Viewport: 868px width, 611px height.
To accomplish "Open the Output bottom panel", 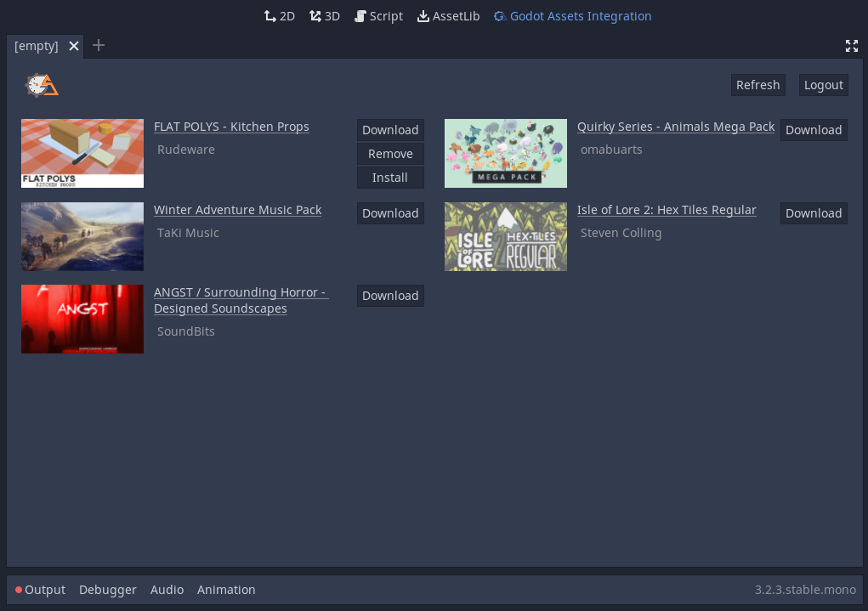I will point(41,590).
